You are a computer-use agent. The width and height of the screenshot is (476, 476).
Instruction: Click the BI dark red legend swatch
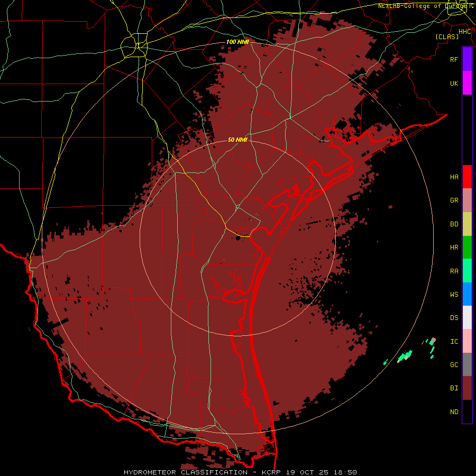(x=467, y=388)
